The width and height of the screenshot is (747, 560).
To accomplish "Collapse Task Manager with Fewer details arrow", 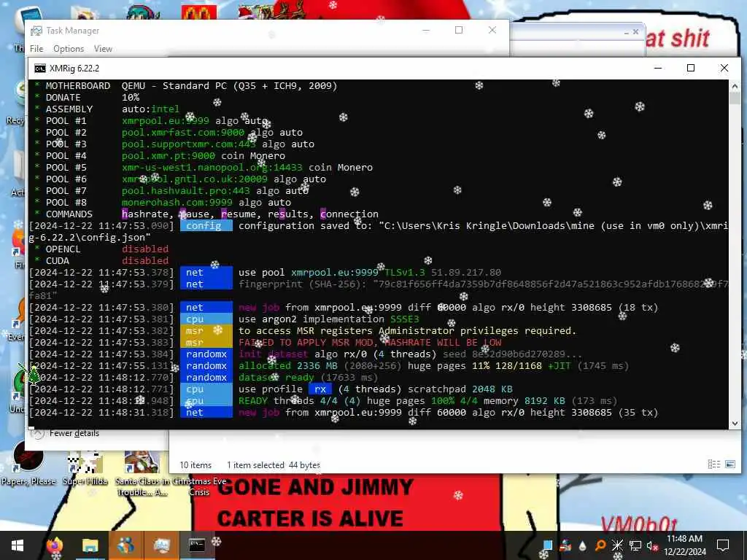I will [x=38, y=433].
